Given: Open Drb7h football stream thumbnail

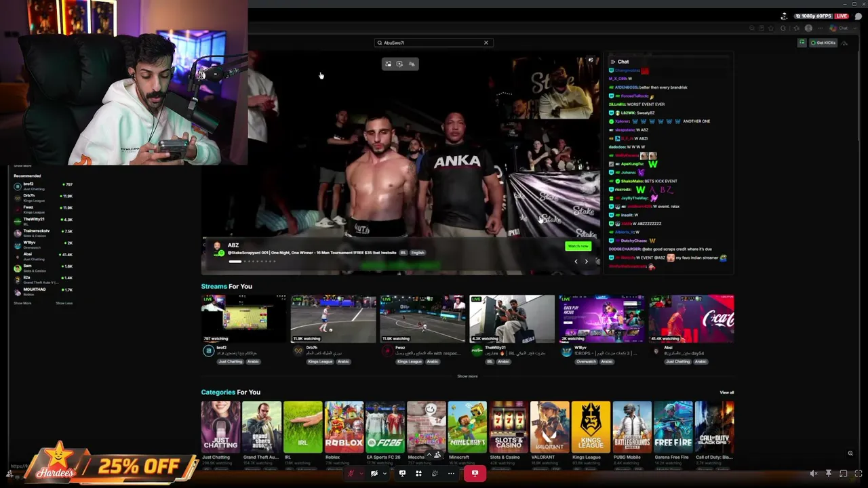Looking at the screenshot, I should tap(333, 319).
